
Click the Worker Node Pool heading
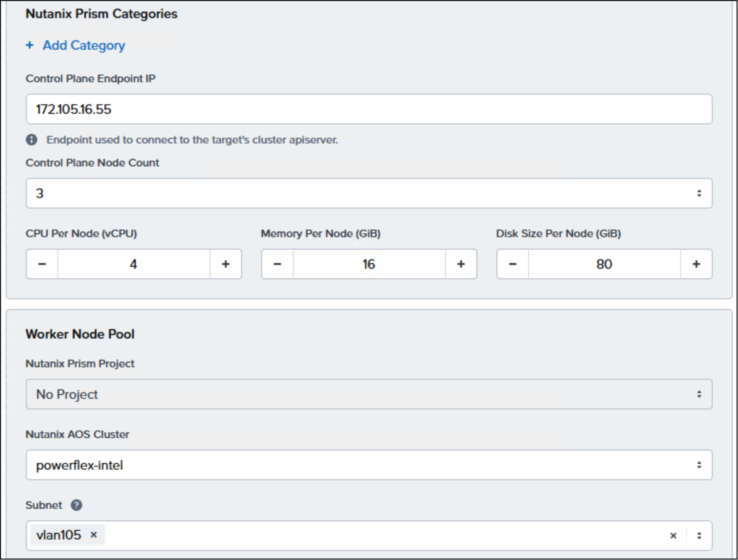(x=80, y=334)
